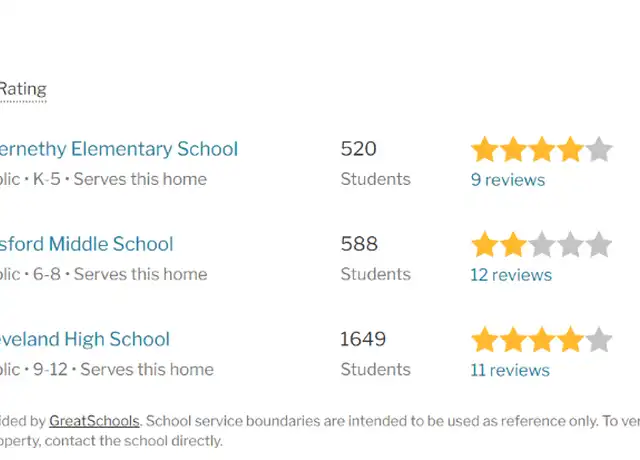Open the Abernethy Elementary School link

(119, 149)
